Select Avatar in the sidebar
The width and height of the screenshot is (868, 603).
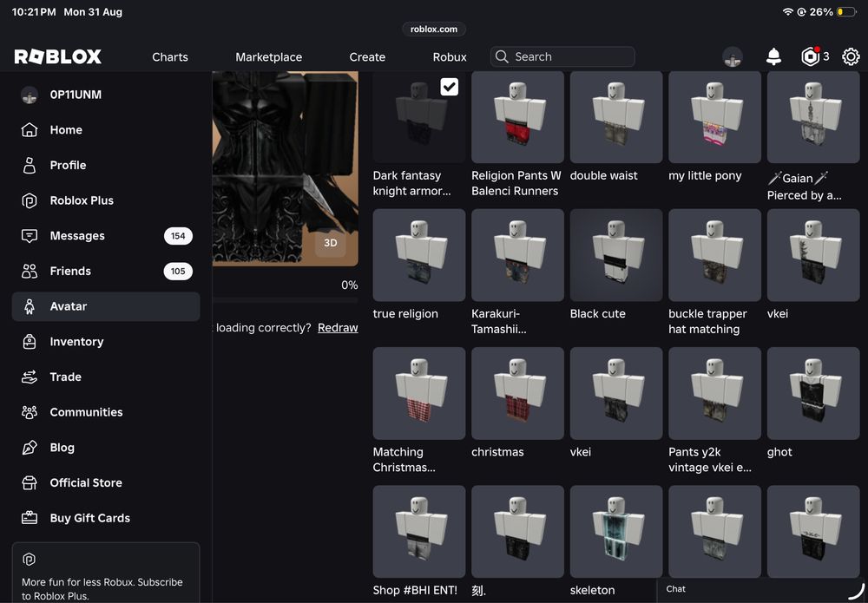point(106,306)
